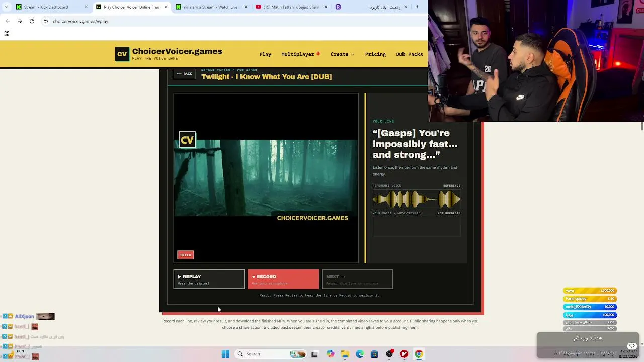The width and height of the screenshot is (644, 362).
Task: Click the Windows taskbar Search box
Action: tap(271, 354)
